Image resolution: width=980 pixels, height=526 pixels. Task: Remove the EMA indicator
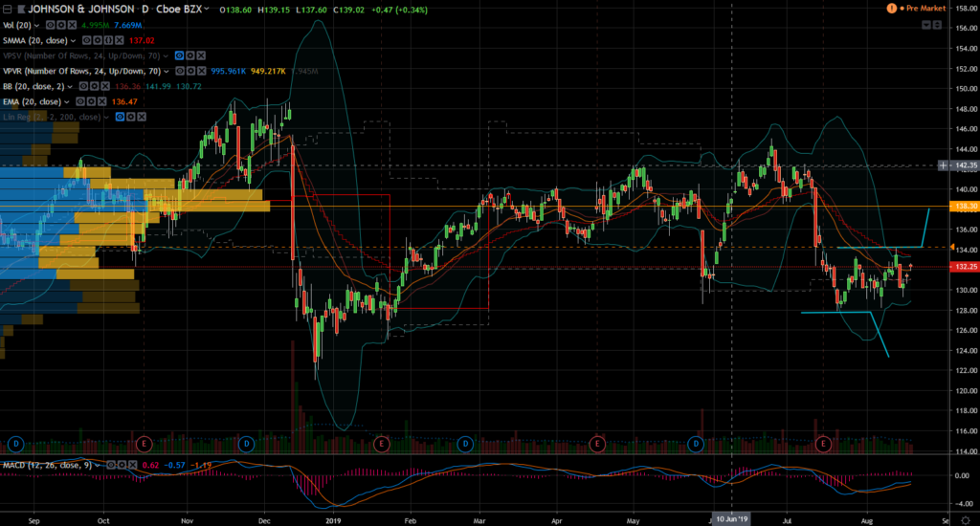click(101, 101)
